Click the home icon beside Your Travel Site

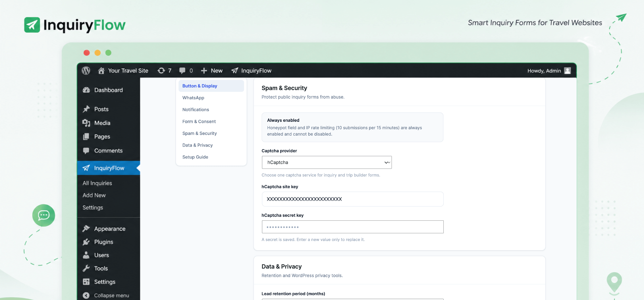coord(101,71)
